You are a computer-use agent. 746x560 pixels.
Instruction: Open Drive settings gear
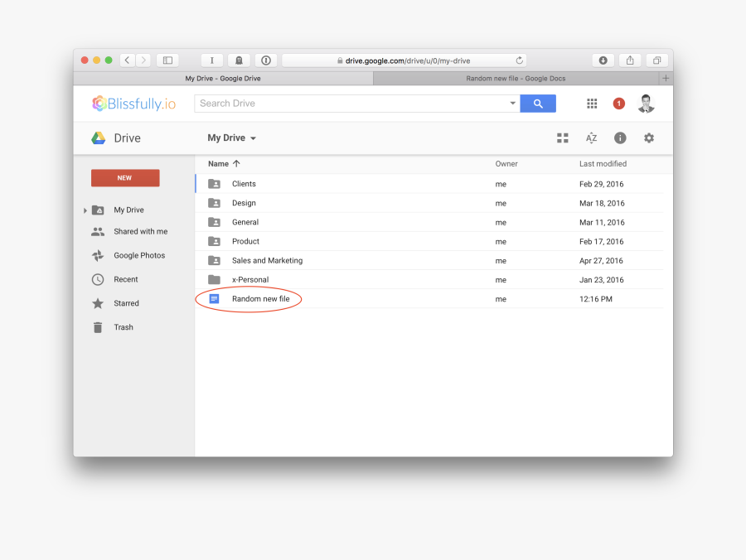(x=649, y=138)
